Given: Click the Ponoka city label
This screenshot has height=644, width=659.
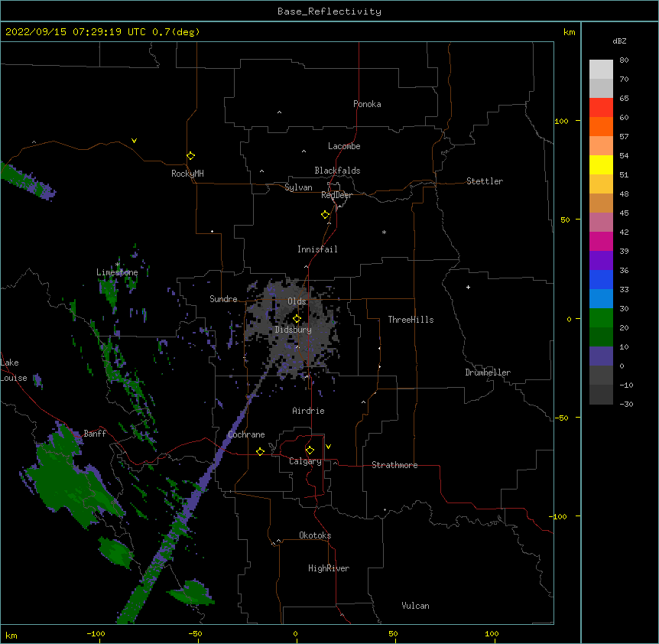Looking at the screenshot, I should [367, 104].
